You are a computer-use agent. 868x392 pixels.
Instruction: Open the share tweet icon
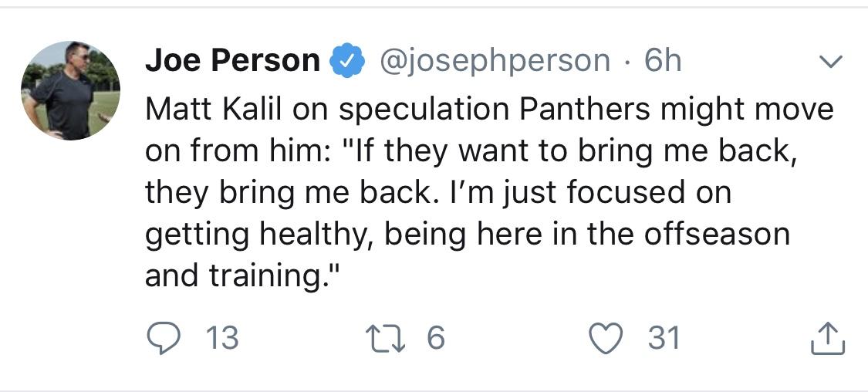[x=828, y=338]
